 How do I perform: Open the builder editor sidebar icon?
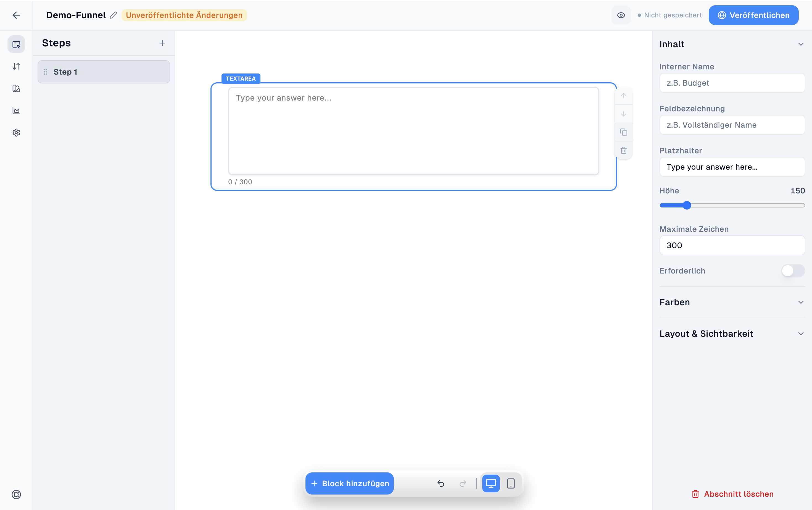16,44
